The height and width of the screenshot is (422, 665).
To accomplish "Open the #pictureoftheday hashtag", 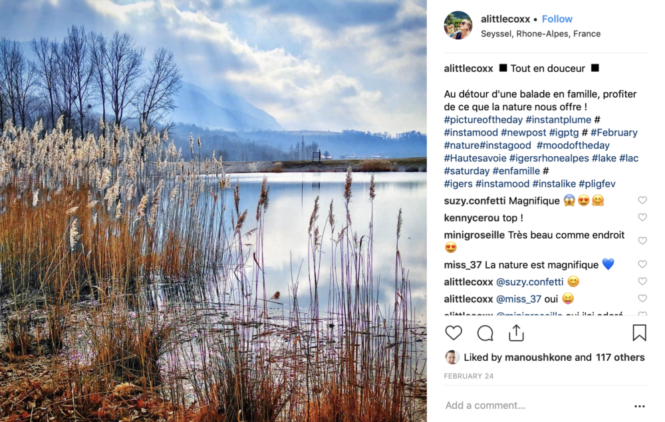I will tap(483, 120).
